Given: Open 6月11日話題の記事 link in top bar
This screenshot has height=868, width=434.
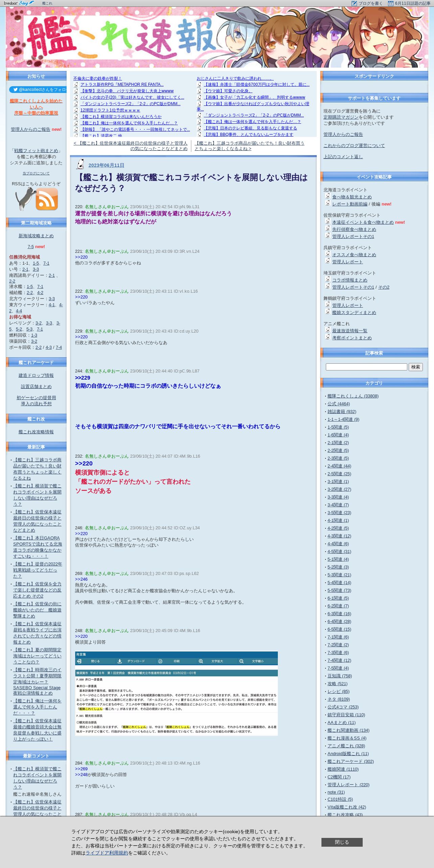Looking at the screenshot, I should [x=413, y=3].
